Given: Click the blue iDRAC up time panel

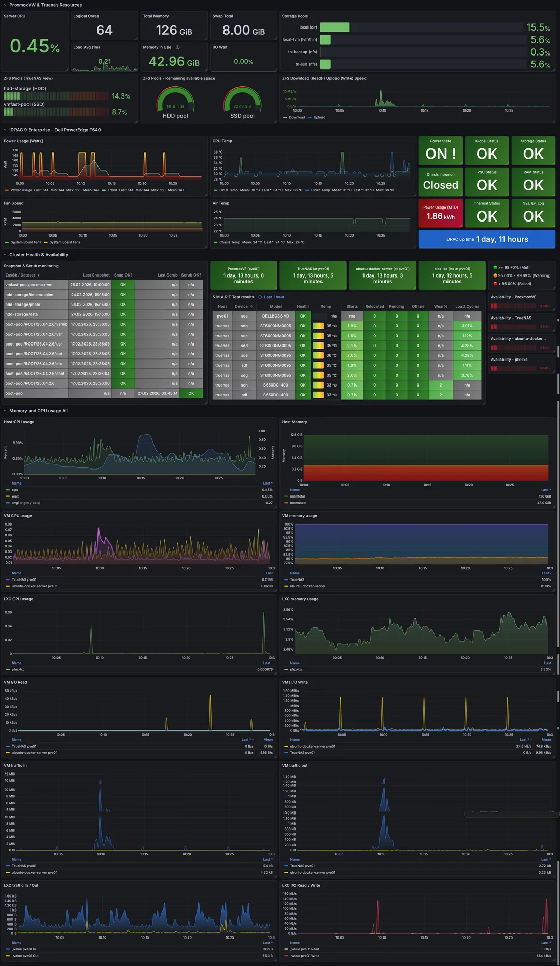Looking at the screenshot, I should 486,239.
